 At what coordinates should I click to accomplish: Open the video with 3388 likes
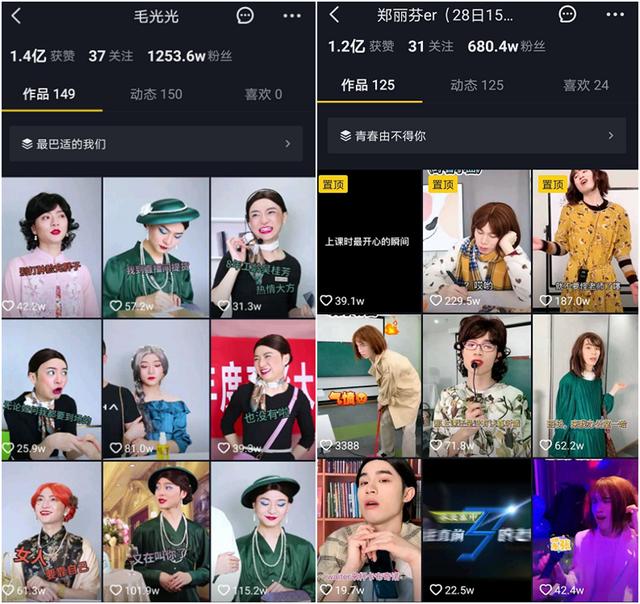[x=368, y=384]
